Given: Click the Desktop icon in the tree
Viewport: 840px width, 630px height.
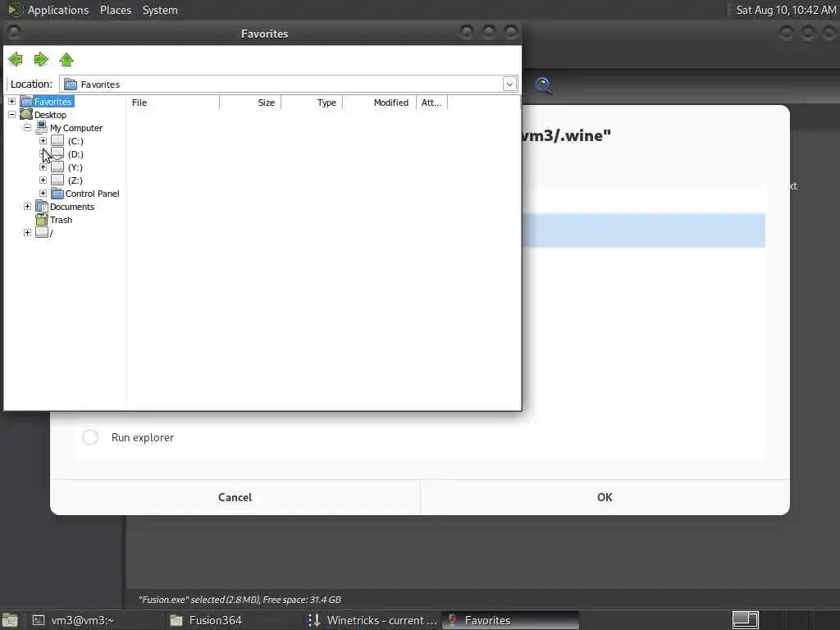Looking at the screenshot, I should click(26, 114).
